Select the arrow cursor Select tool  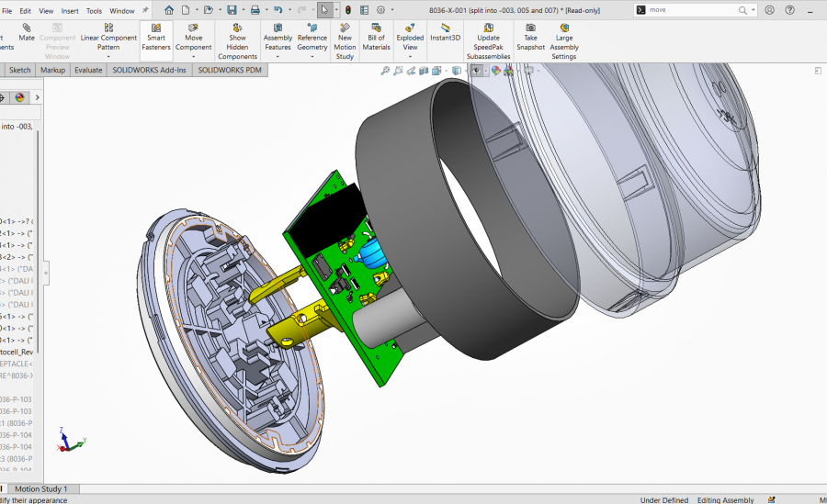click(324, 10)
